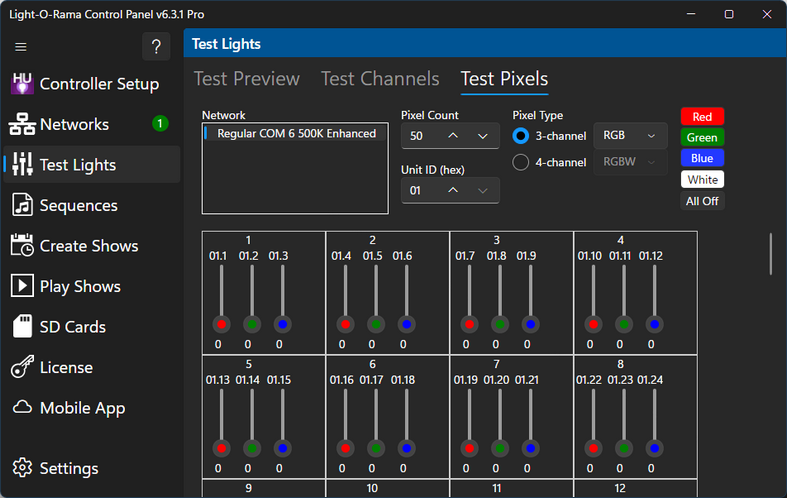Expand the RGB color order dropdown

630,136
